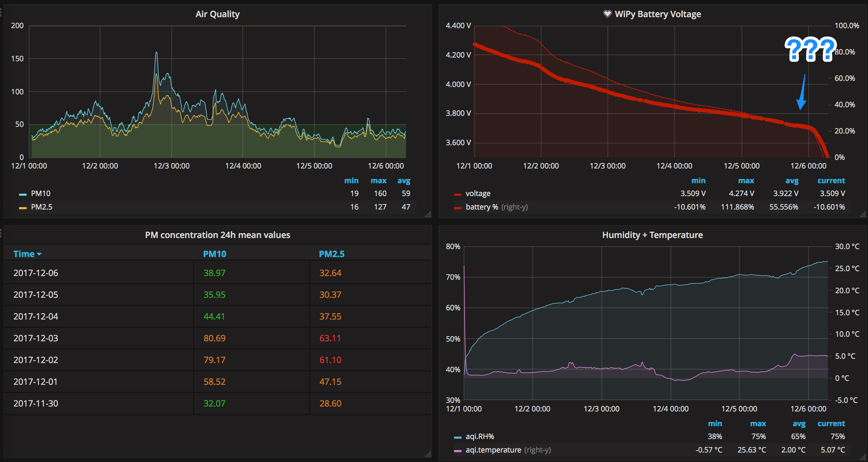
Task: Toggle the battery % series in the legend
Action: click(x=482, y=207)
